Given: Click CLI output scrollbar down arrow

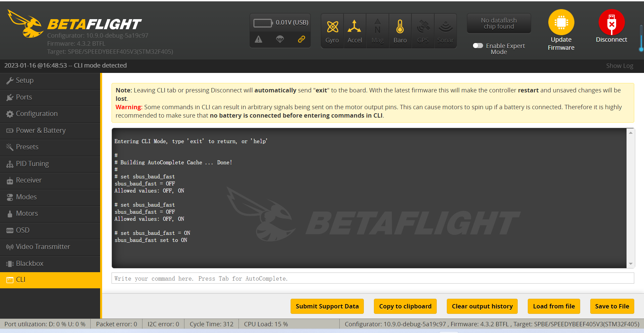Looking at the screenshot, I should (x=631, y=264).
